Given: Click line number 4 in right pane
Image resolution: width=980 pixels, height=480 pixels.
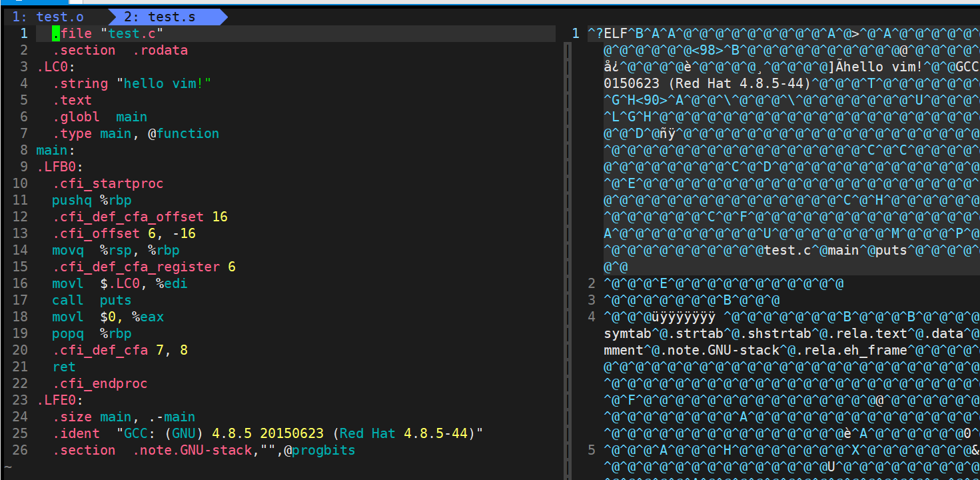Looking at the screenshot, I should [592, 317].
